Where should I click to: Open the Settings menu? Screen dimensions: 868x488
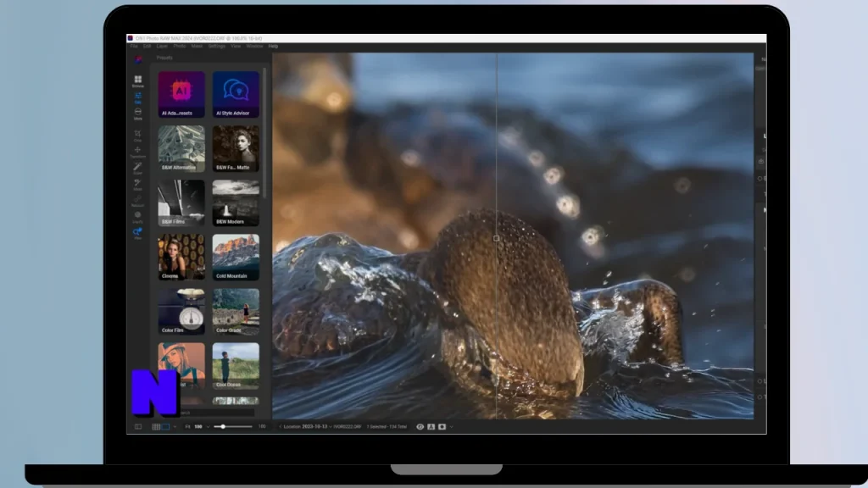click(216, 47)
